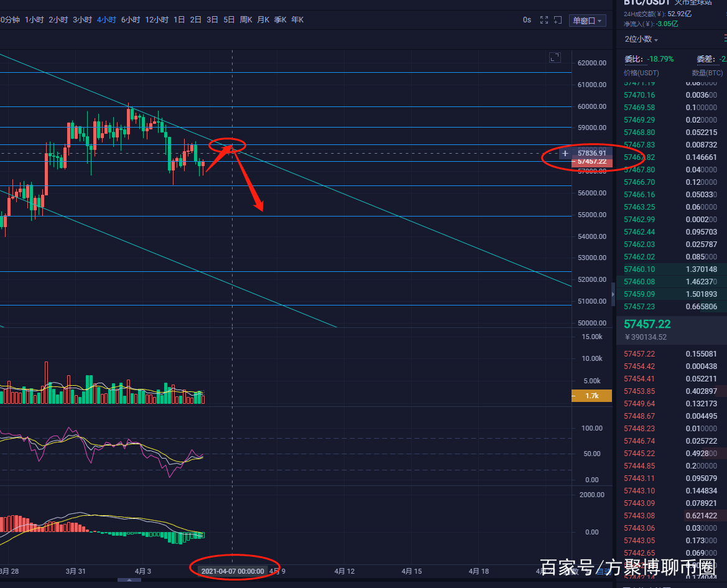Image resolution: width=727 pixels, height=588 pixels.
Task: Open the 2位小数 decimal precision dropdown
Action: pyautogui.click(x=641, y=39)
